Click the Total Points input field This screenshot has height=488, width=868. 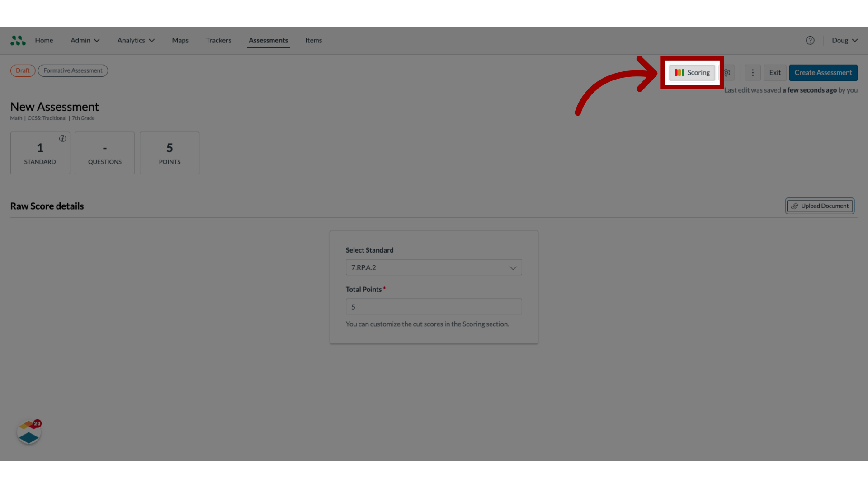pos(434,306)
